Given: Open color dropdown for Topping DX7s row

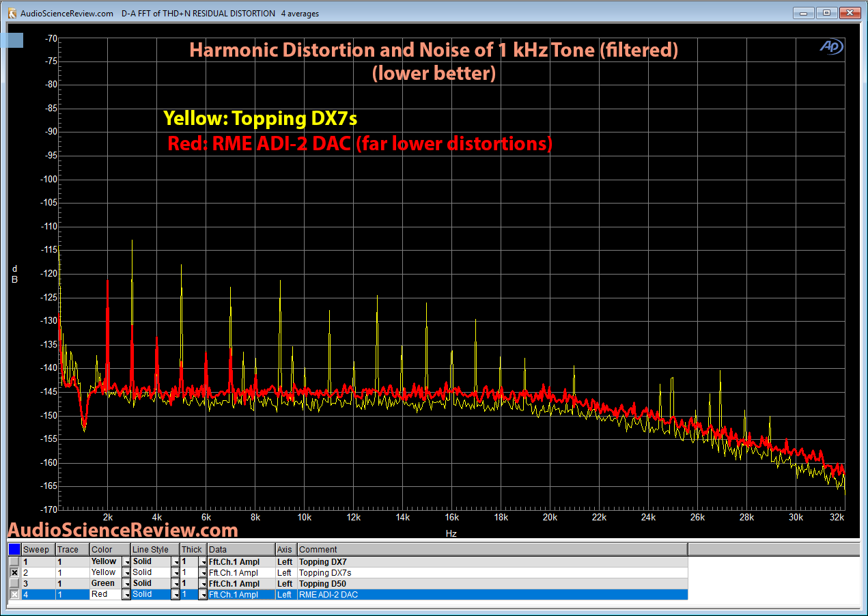Looking at the screenshot, I should pyautogui.click(x=126, y=572).
